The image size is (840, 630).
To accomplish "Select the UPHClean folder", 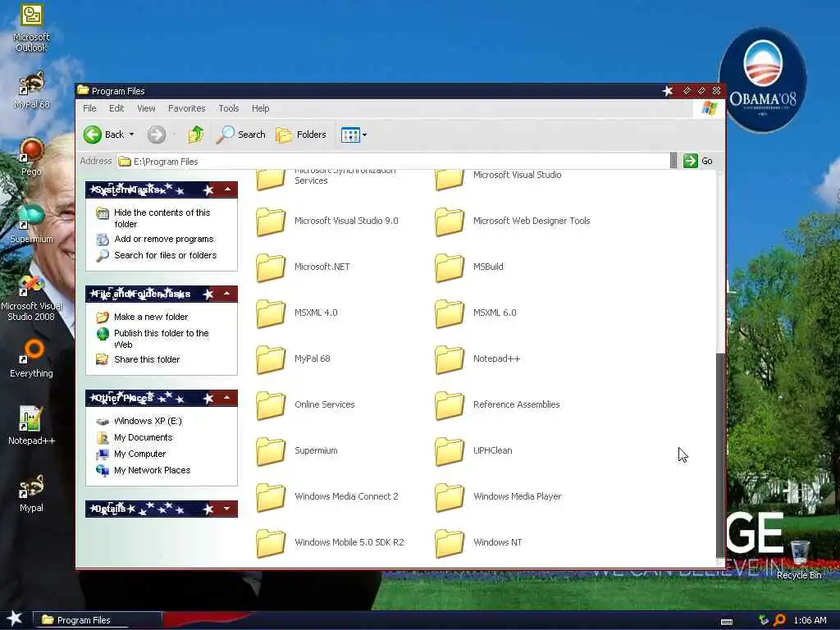I will [473, 451].
